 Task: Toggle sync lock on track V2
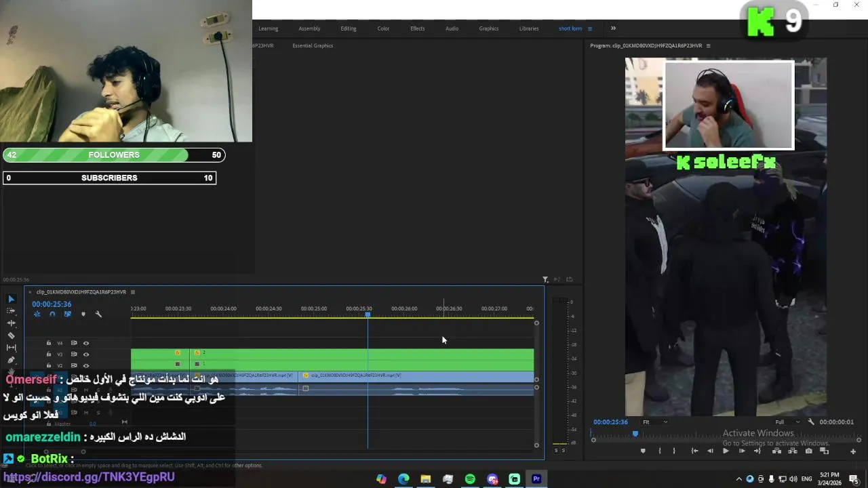[x=74, y=365]
